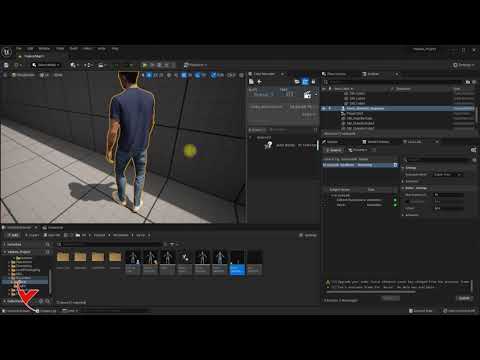Open the quick add content dropdown
Screen dimensions: 480x360
coord(74,65)
